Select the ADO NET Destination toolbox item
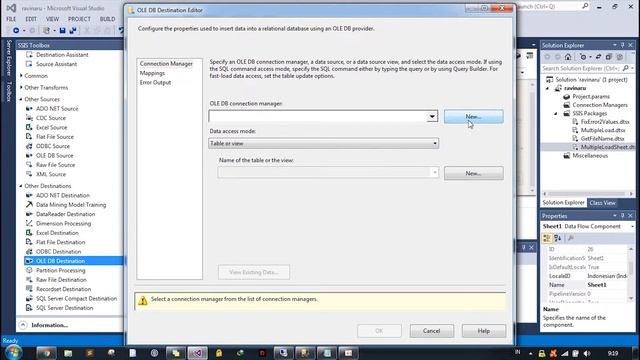 coord(62,196)
